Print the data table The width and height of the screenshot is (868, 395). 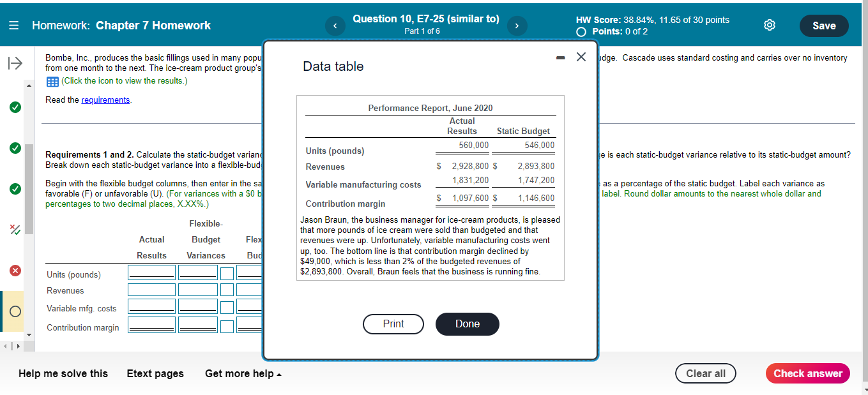coord(393,324)
